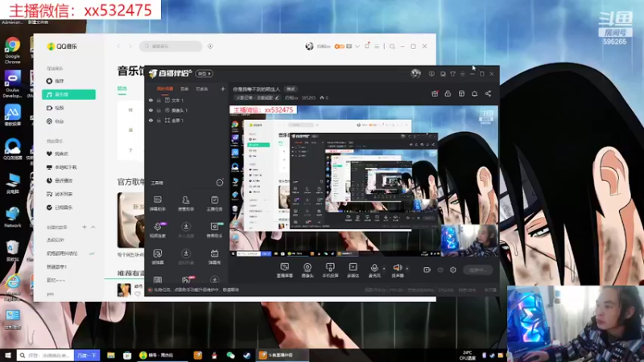Open streaming settings gear

(x=453, y=270)
